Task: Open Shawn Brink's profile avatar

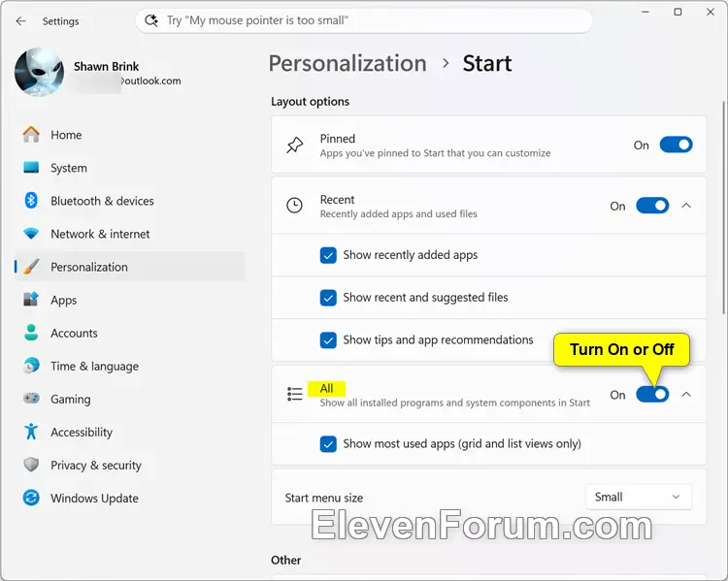Action: tap(40, 72)
